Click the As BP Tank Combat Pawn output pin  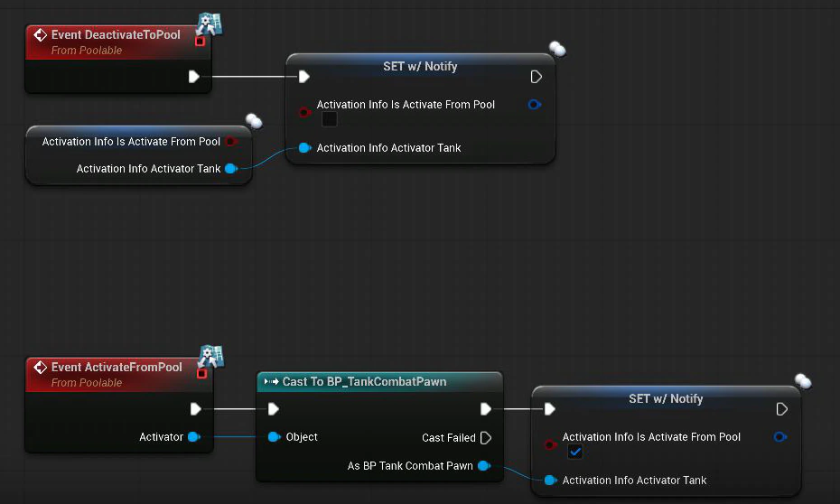pyautogui.click(x=484, y=466)
